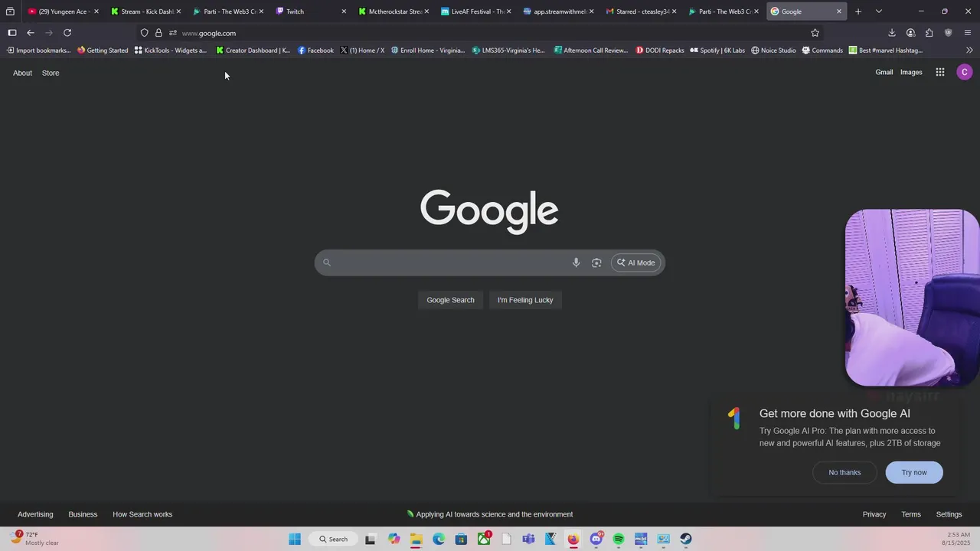980x551 pixels.
Task: Open How Search works link
Action: pos(142,514)
